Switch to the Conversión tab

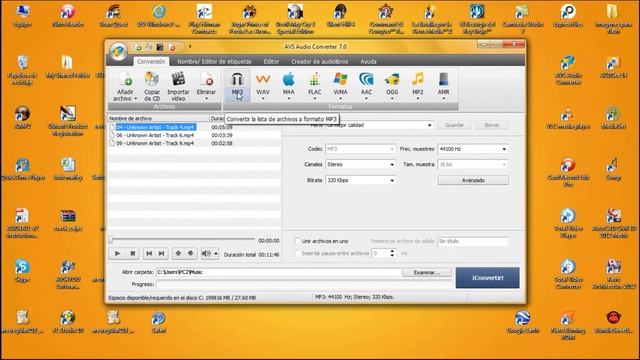click(151, 61)
